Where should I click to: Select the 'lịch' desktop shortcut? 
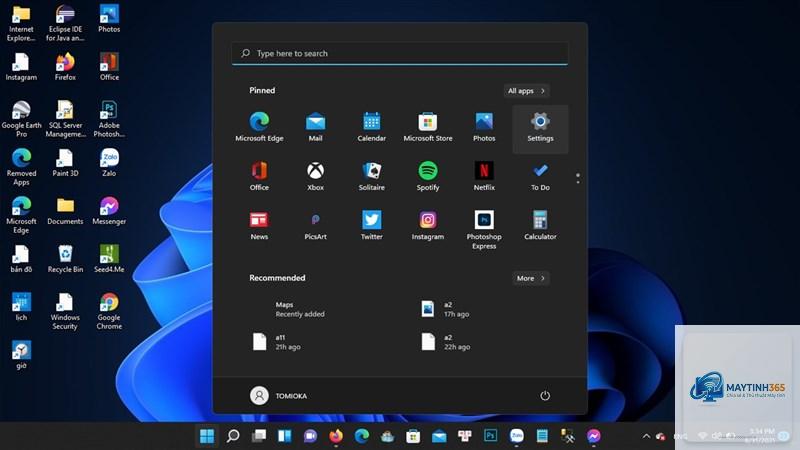(21, 307)
